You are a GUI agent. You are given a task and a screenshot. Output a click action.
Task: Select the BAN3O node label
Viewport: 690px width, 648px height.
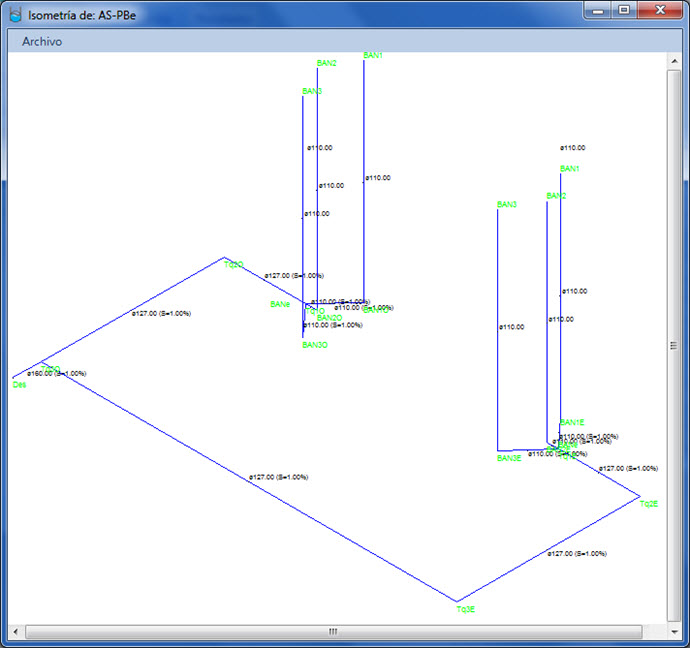[x=314, y=345]
